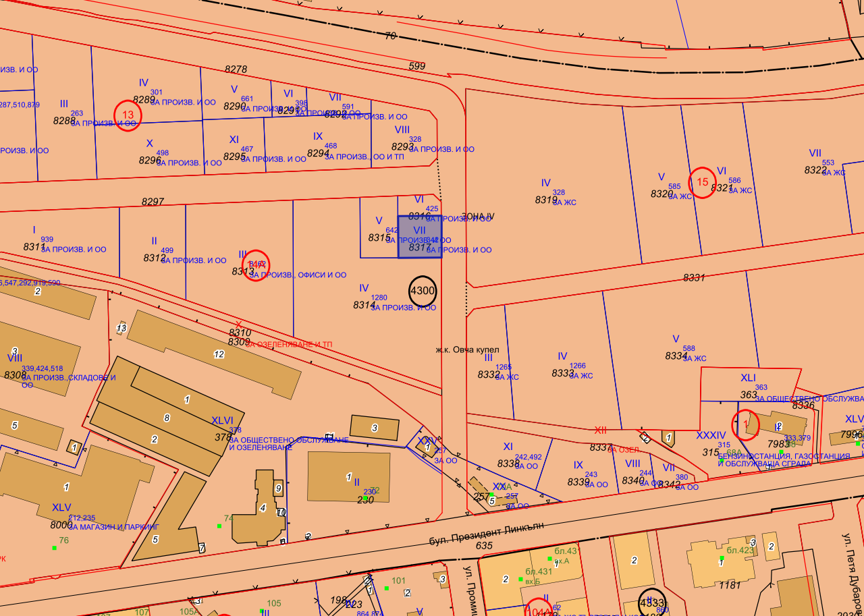Viewport: 864px width, 616px height.
Task: Click the XXXIV parcel numeral
Action: (711, 435)
